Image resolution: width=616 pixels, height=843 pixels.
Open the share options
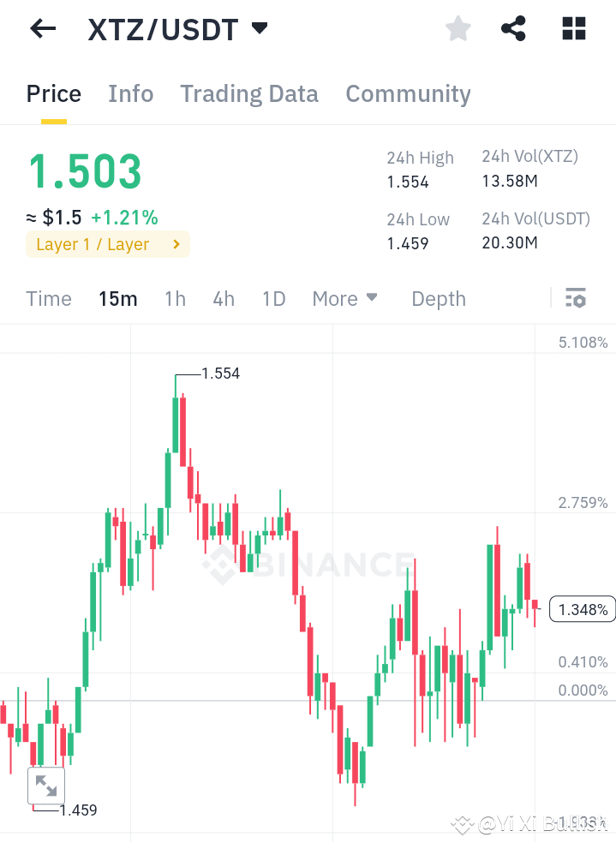(x=513, y=28)
